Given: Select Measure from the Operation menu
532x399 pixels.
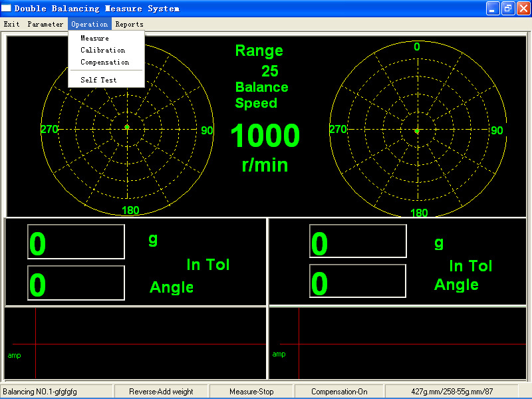Looking at the screenshot, I should [x=94, y=39].
